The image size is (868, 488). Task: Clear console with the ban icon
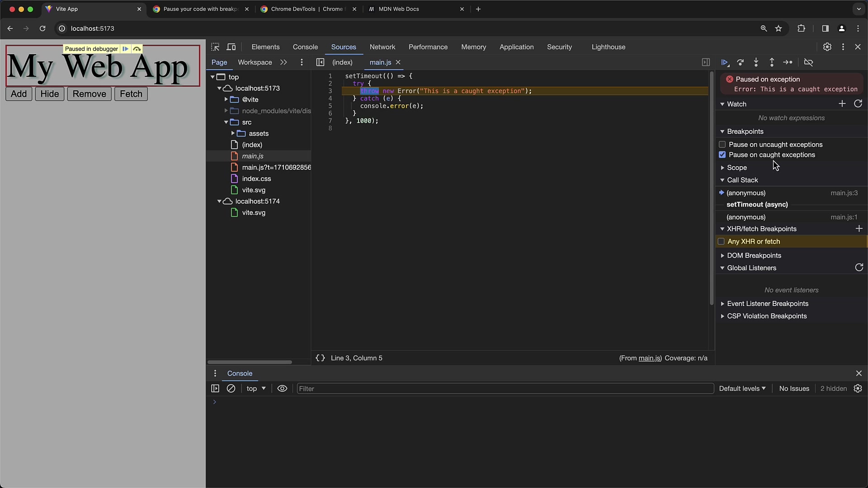231,389
